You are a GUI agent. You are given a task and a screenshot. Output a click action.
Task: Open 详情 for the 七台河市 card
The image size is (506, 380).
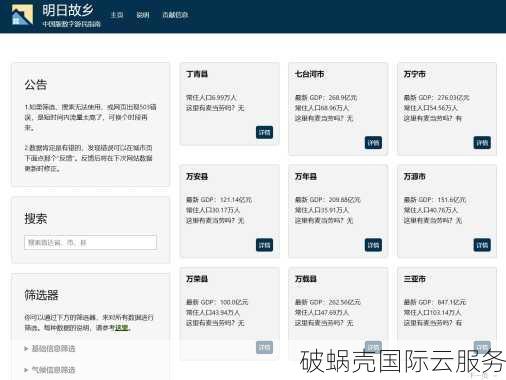(373, 143)
